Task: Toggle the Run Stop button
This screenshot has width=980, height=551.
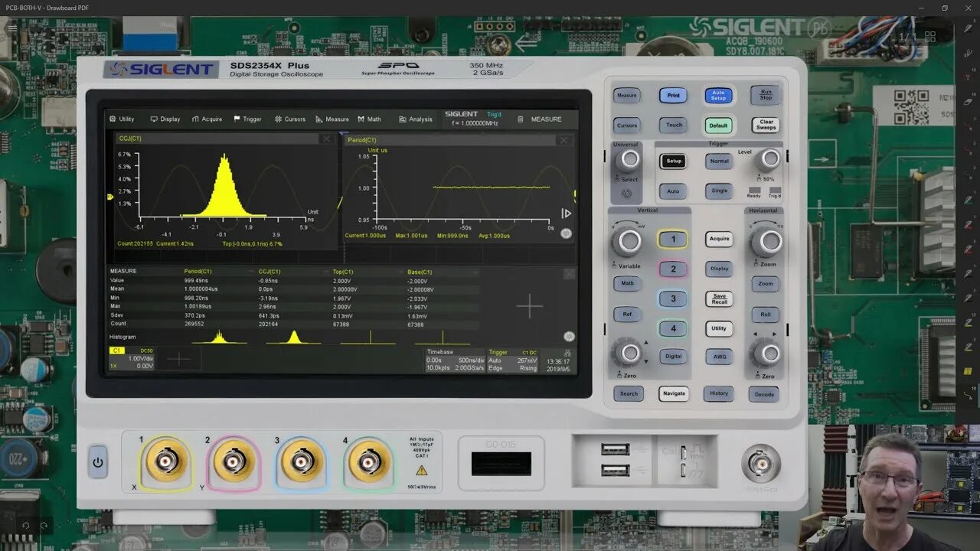Action: pos(766,95)
